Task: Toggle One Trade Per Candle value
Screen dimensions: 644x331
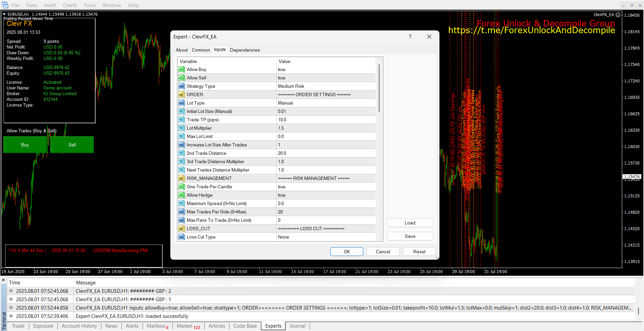Action: point(282,187)
